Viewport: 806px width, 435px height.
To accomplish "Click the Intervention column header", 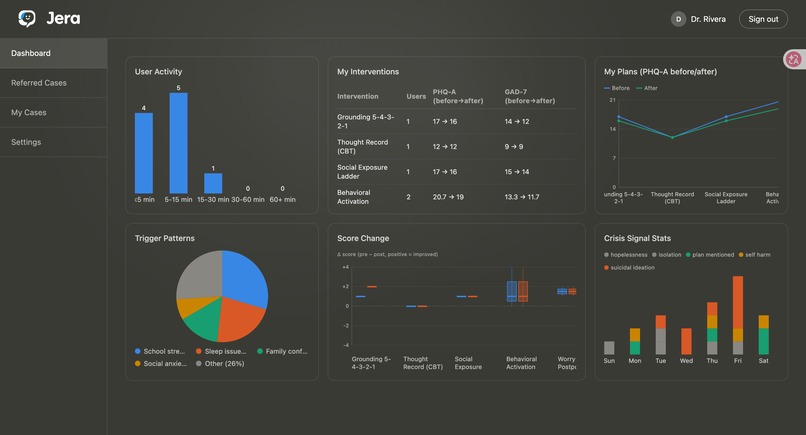I will (358, 96).
